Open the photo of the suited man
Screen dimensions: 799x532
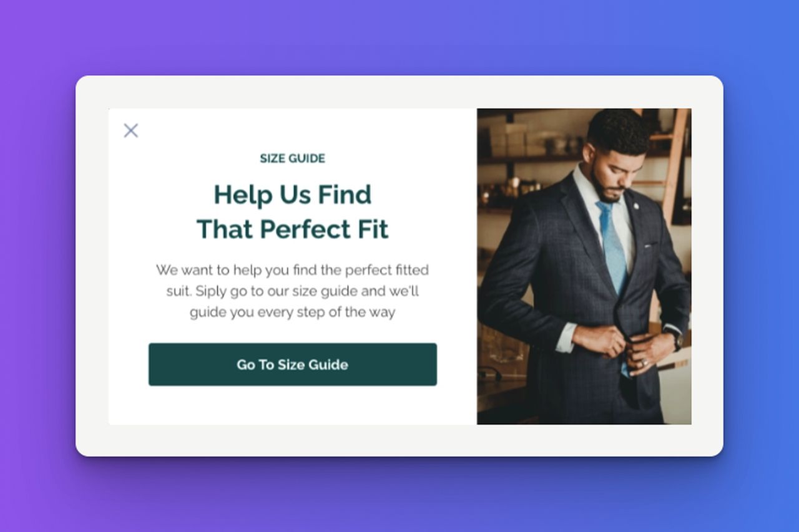click(x=584, y=266)
